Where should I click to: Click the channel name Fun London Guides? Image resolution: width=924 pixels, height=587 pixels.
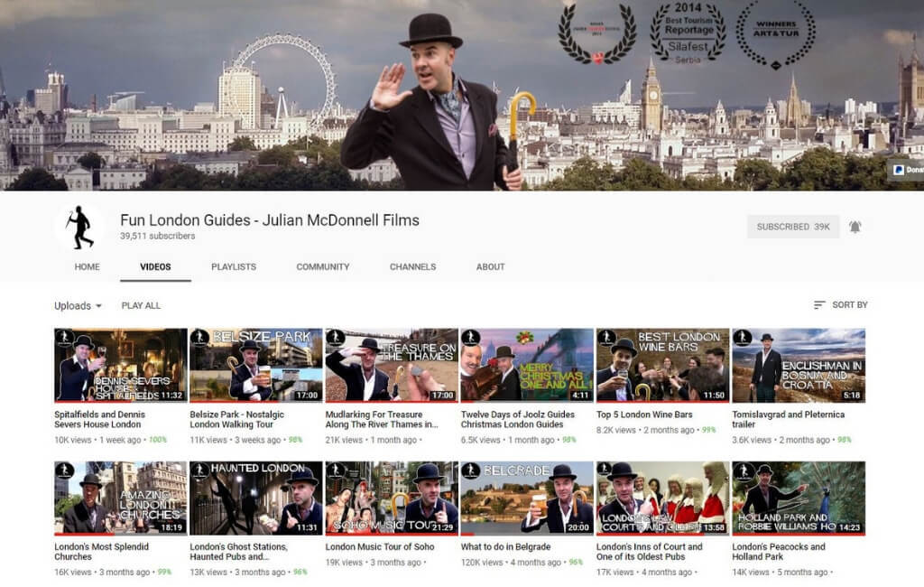pyautogui.click(x=270, y=220)
